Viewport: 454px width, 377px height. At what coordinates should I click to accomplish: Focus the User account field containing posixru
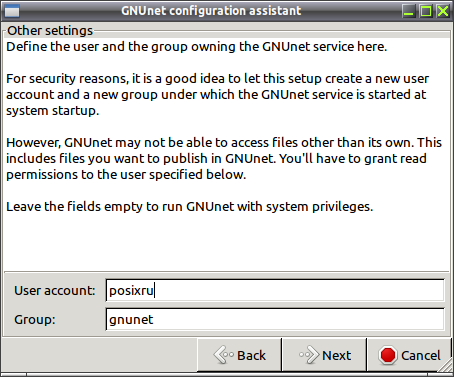[x=275, y=290]
